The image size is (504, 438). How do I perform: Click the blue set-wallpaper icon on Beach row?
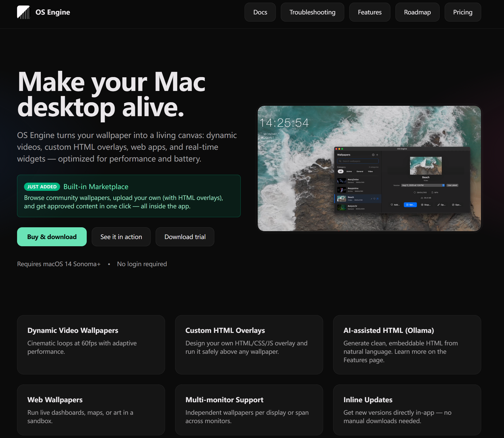pos(377,198)
